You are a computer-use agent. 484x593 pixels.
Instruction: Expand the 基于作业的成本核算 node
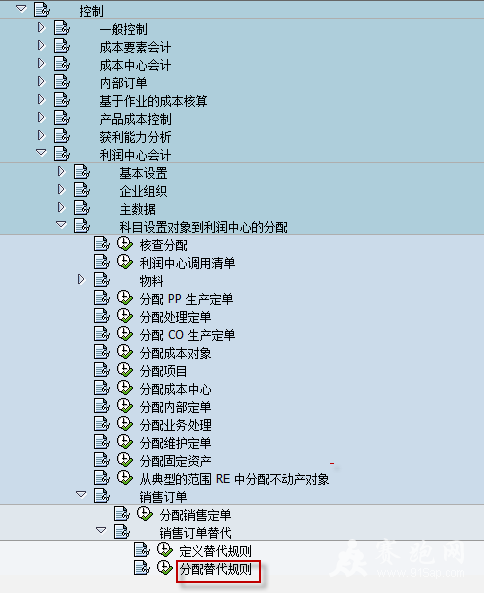click(x=42, y=99)
